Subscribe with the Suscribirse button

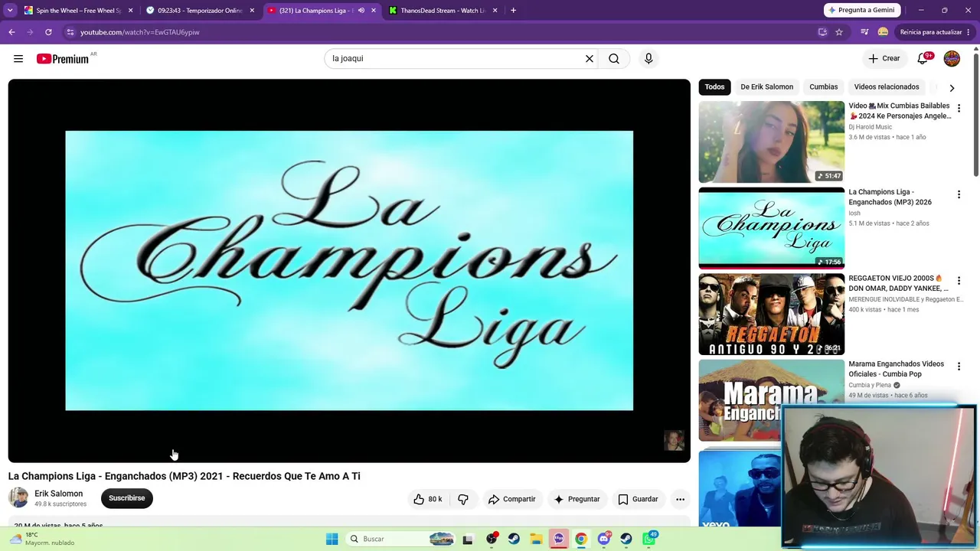[127, 498]
